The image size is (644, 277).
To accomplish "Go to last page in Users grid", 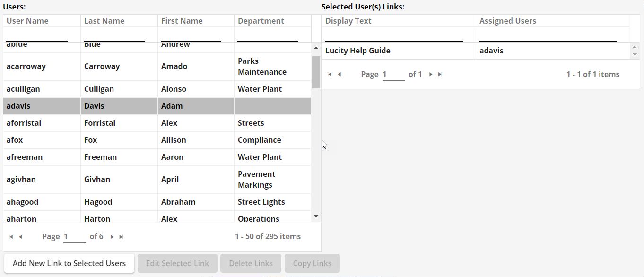I will click(122, 237).
